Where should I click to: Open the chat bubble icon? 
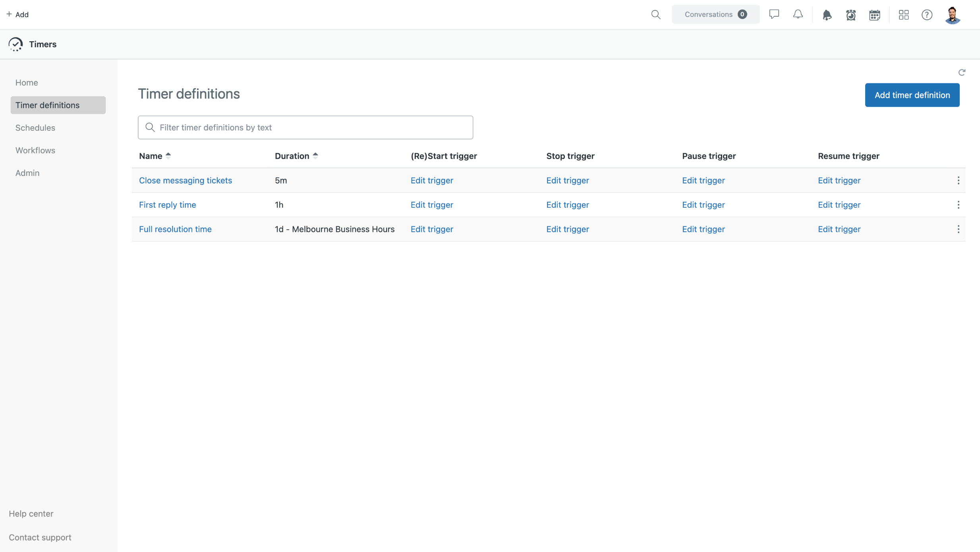pyautogui.click(x=774, y=15)
